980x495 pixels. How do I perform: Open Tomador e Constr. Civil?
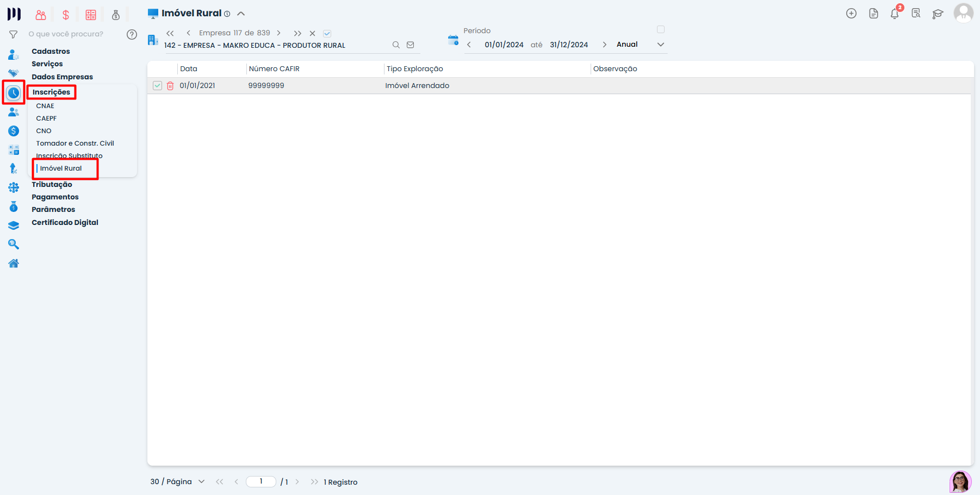[x=75, y=143]
